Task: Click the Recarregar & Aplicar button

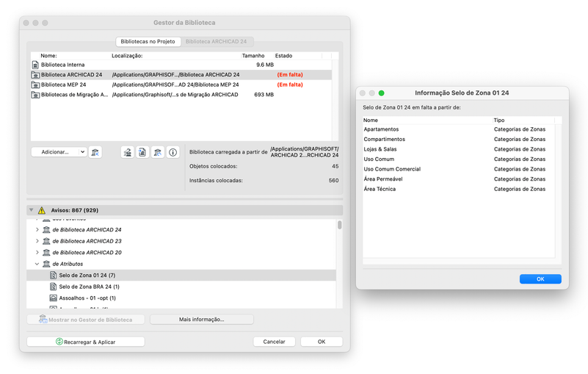Action: 86,342
